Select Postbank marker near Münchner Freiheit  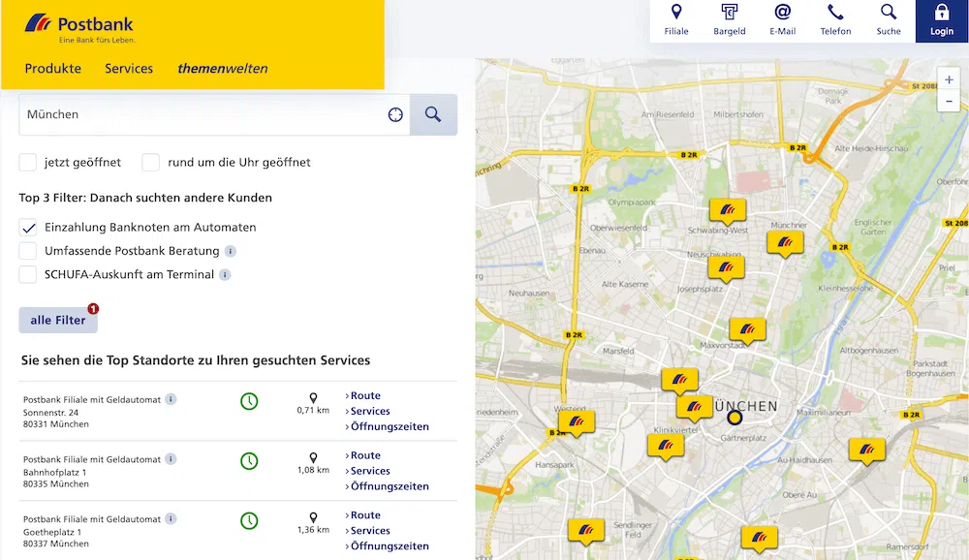tap(785, 243)
